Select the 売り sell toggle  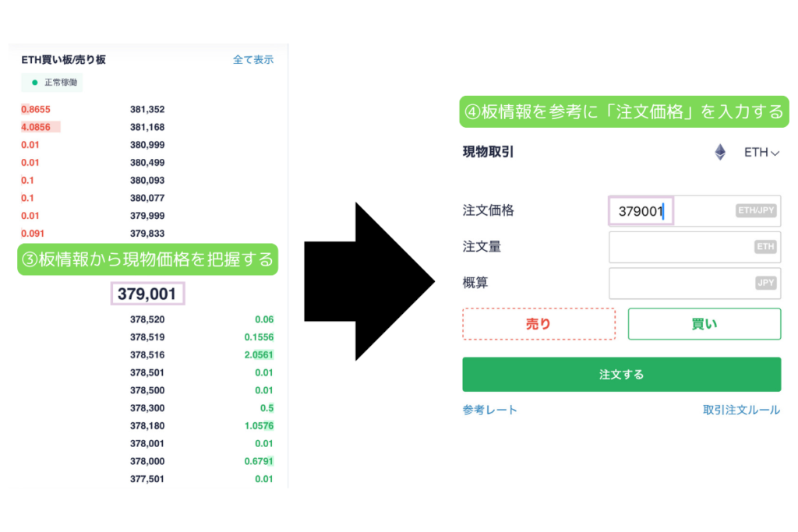click(538, 324)
